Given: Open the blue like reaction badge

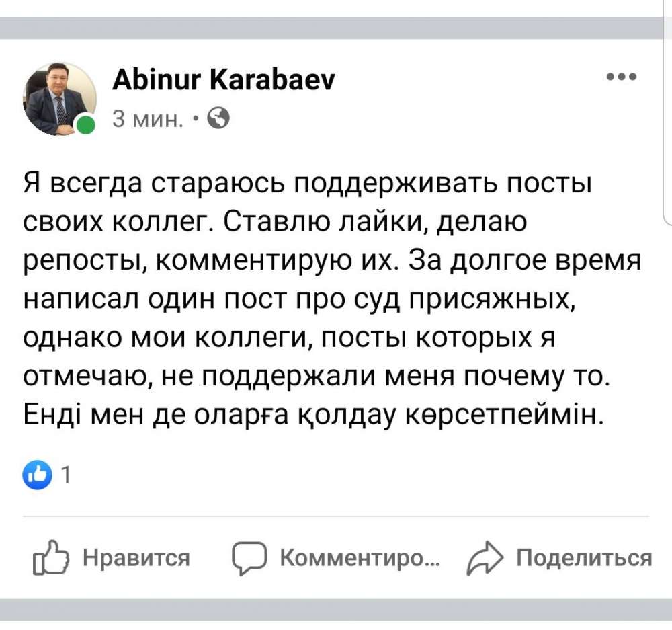Looking at the screenshot, I should (x=37, y=475).
